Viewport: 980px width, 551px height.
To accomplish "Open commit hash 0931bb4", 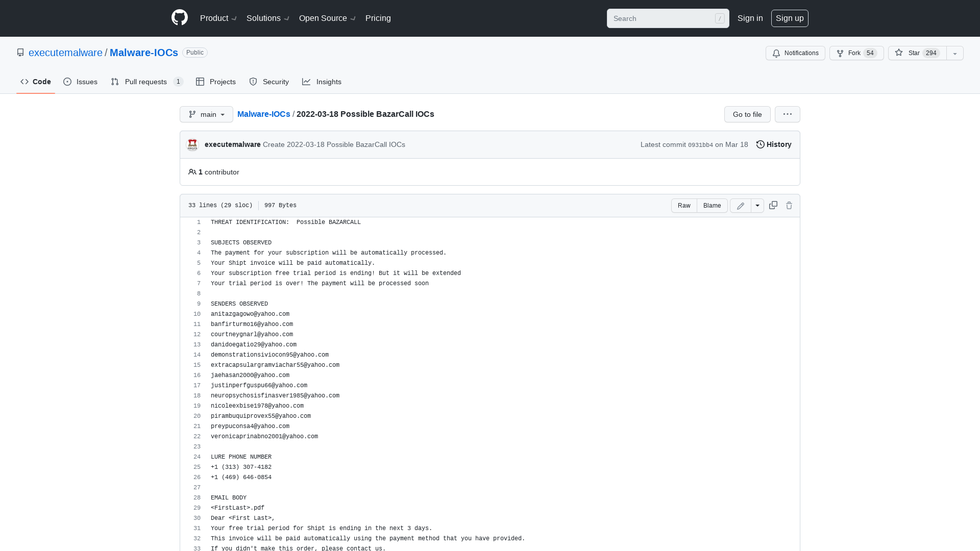I will click(x=700, y=145).
